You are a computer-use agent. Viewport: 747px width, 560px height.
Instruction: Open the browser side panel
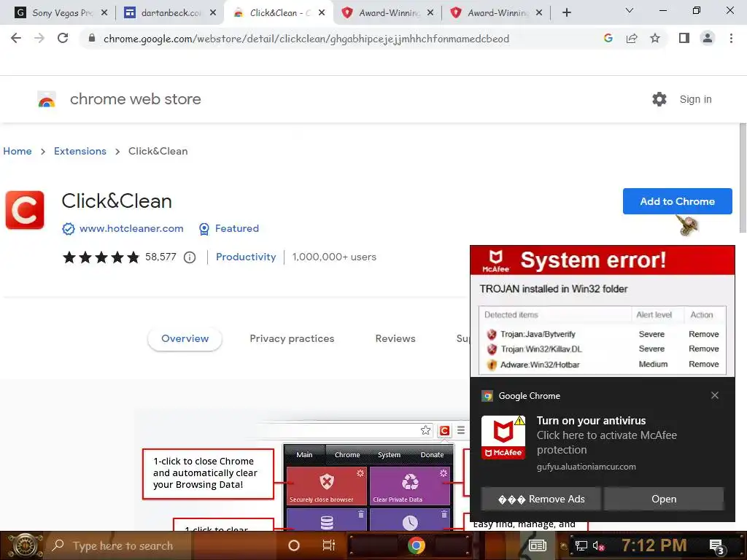tap(684, 38)
